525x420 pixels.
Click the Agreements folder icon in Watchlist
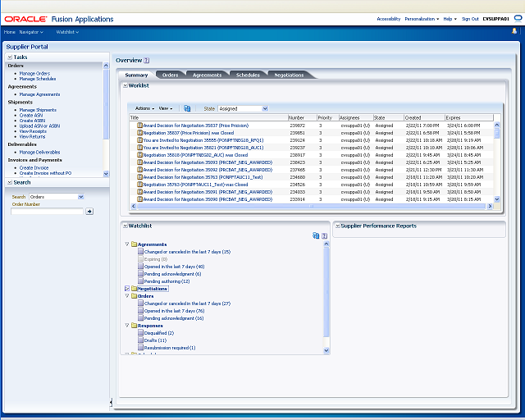click(x=135, y=244)
